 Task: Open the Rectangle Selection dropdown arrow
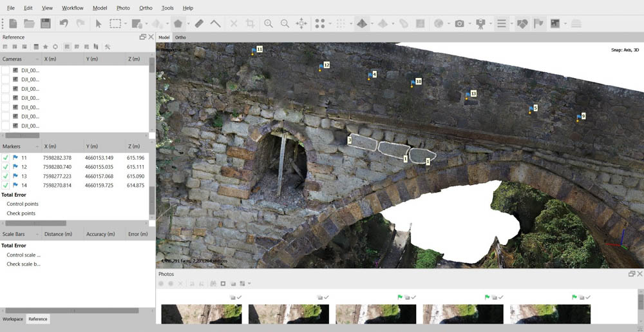click(126, 24)
